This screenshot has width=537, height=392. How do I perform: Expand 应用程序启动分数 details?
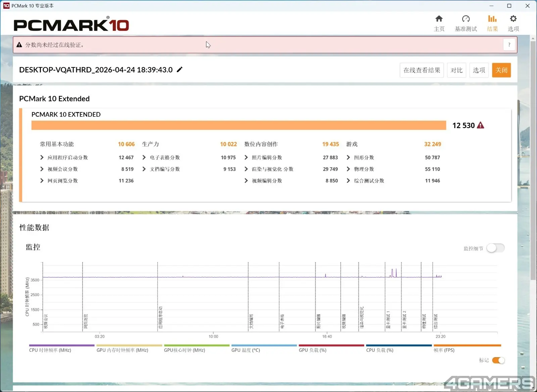click(42, 157)
